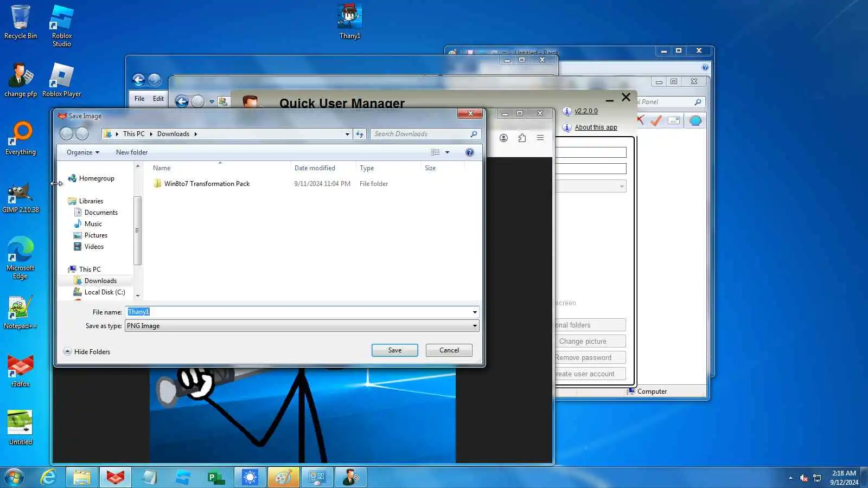
Task: Expand the File name history dropdown
Action: 475,312
